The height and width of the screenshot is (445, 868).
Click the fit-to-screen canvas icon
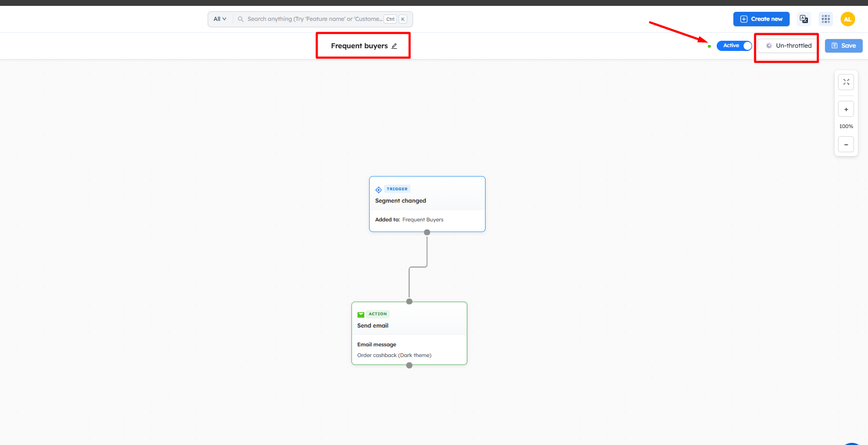coord(846,82)
